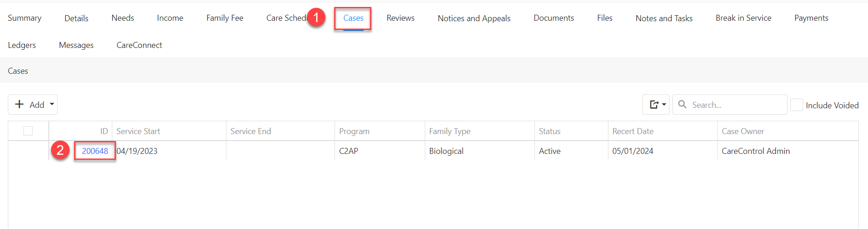Sort by Recert Date column header
868x229 pixels.
click(633, 131)
